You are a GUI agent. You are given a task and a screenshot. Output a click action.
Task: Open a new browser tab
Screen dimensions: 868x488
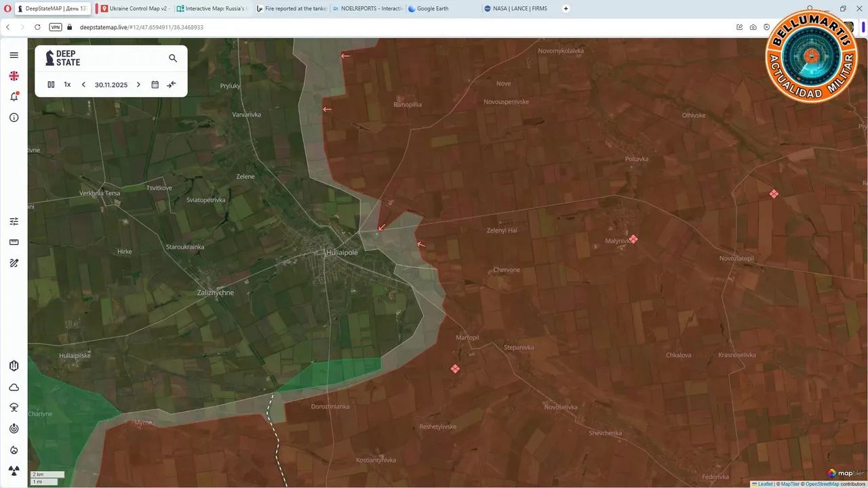(566, 9)
